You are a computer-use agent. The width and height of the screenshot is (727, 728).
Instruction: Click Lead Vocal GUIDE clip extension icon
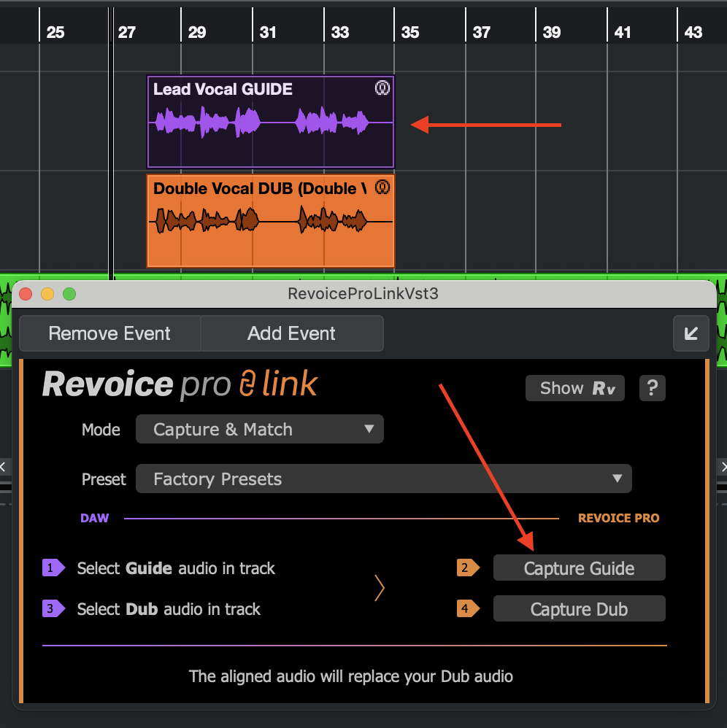(382, 88)
